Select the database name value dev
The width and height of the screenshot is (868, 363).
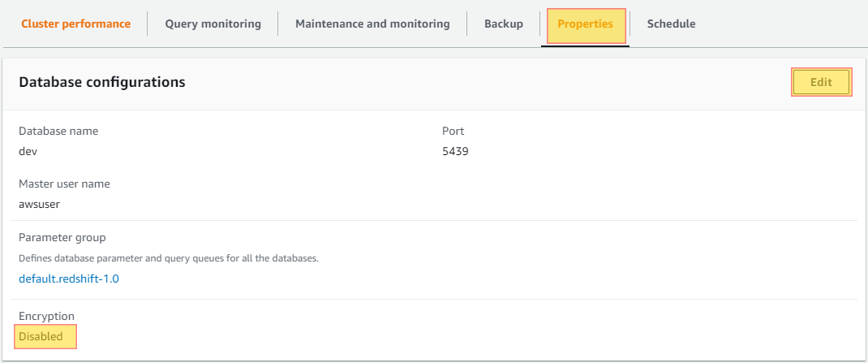(x=28, y=151)
